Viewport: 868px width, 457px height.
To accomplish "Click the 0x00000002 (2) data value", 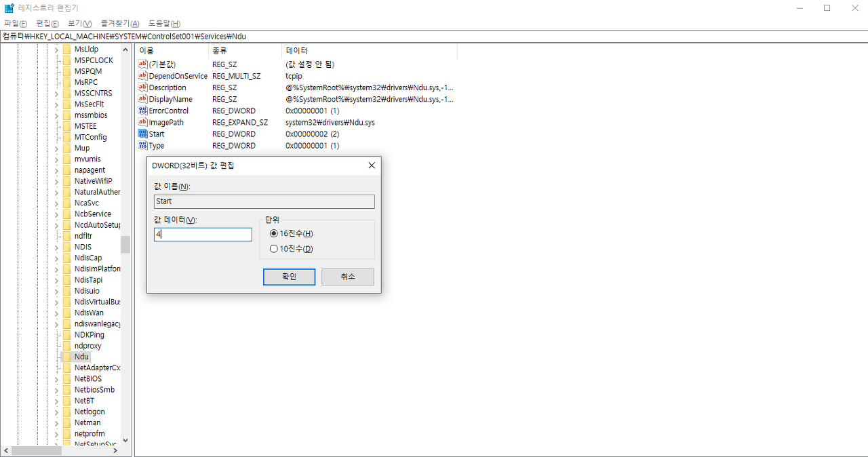I will 312,134.
